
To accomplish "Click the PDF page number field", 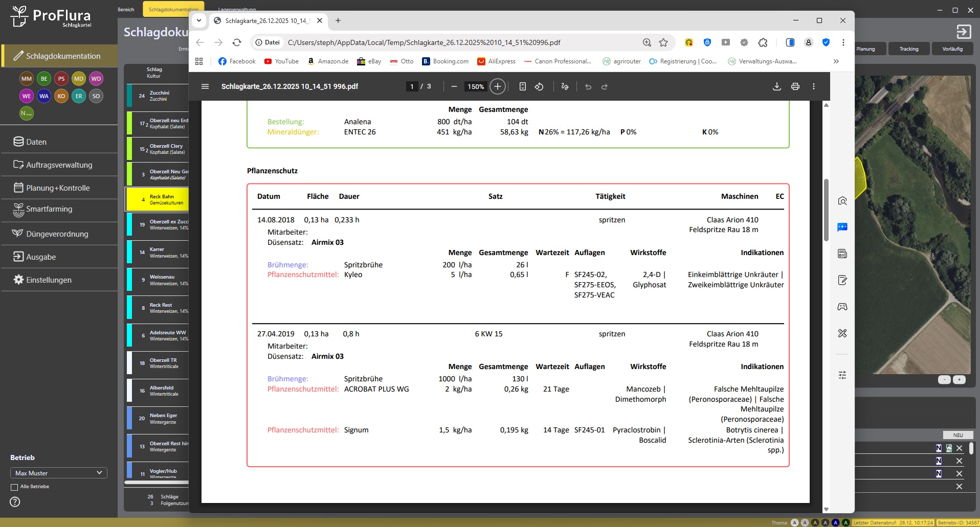I will (x=412, y=86).
